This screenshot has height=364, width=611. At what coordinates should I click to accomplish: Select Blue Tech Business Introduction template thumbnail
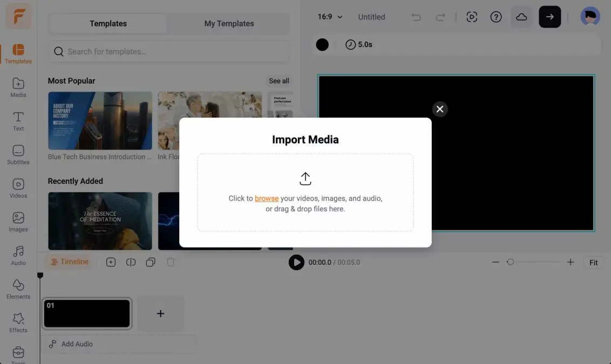point(100,121)
